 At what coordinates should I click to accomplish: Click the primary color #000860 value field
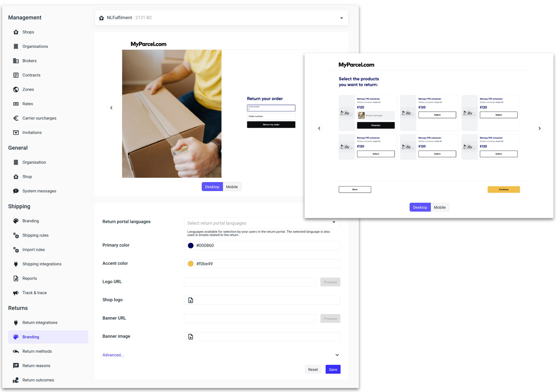(262, 245)
